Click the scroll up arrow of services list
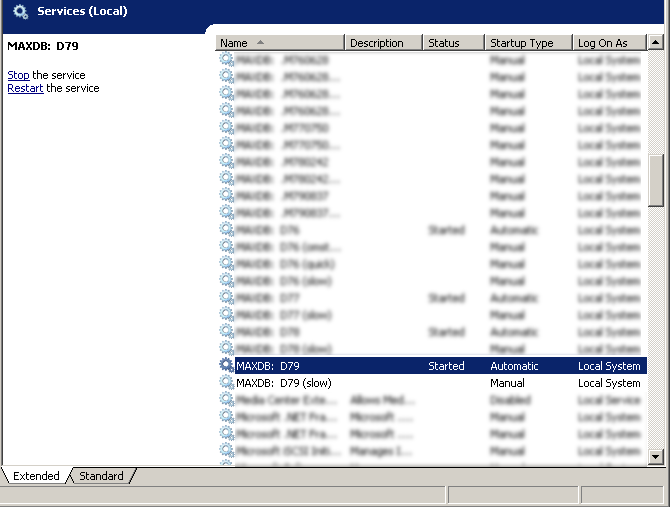This screenshot has height=507, width=670. click(x=655, y=42)
